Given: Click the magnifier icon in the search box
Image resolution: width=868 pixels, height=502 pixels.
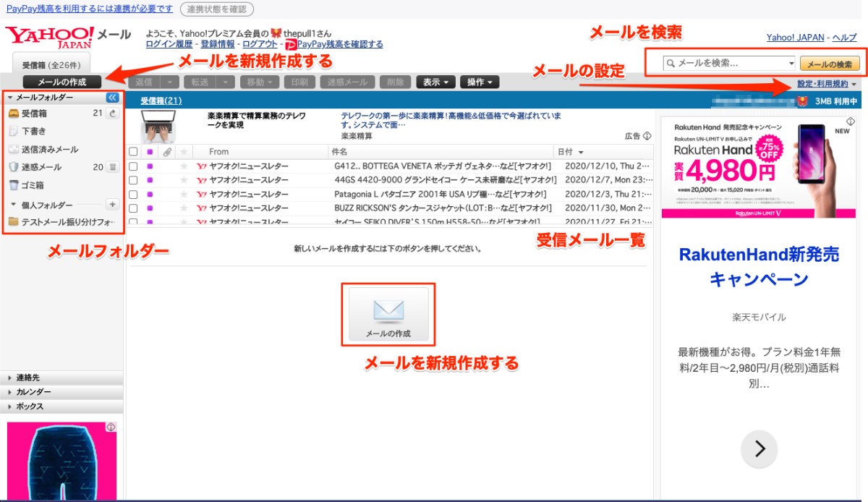Looking at the screenshot, I should coord(671,64).
